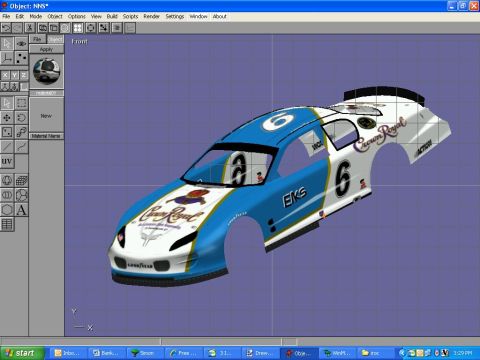Image resolution: width=480 pixels, height=360 pixels.
Task: Switch to the File tab in the materials panel
Action: [x=37, y=39]
